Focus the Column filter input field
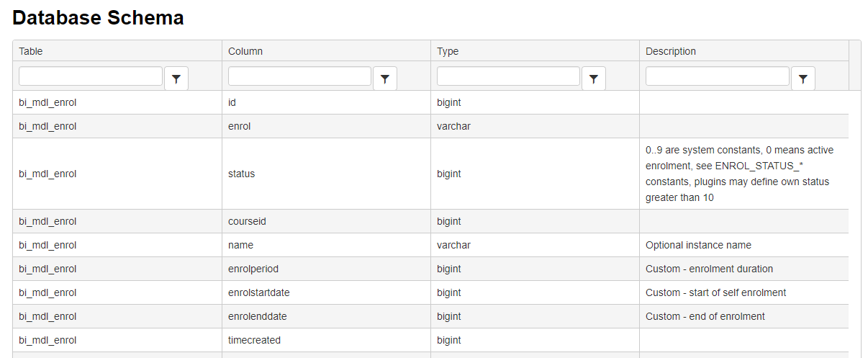 299,76
